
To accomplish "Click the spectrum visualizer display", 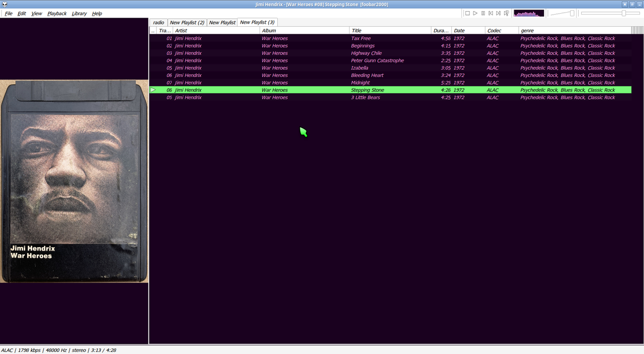I will (x=529, y=13).
